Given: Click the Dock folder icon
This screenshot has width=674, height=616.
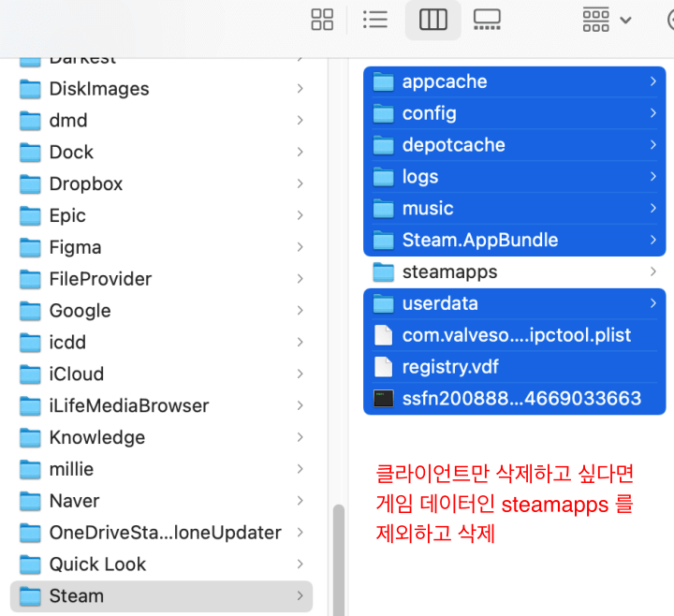Looking at the screenshot, I should (30, 153).
